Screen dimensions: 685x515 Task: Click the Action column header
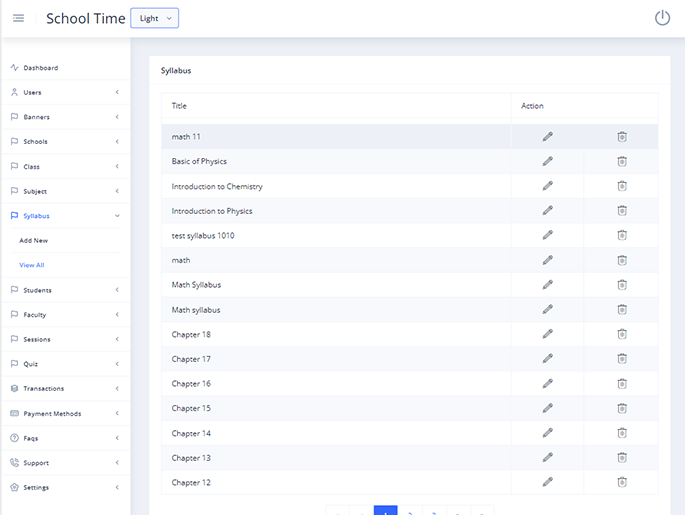[x=532, y=106]
